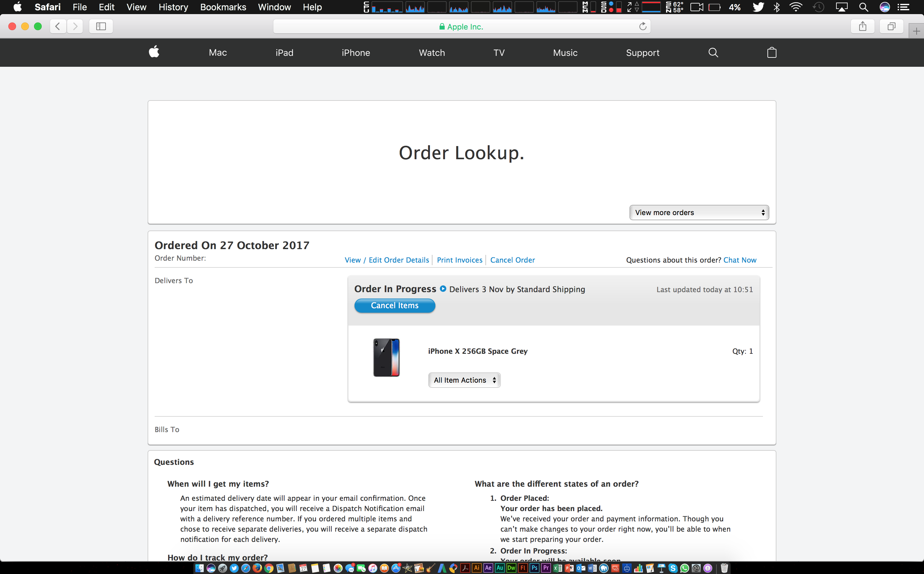Screen dimensions: 924x574
Task: Start a chat with Chat Now link
Action: (x=740, y=260)
